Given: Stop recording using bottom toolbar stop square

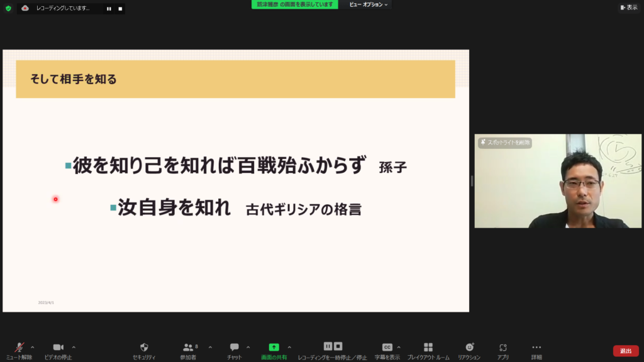Looking at the screenshot, I should click(338, 346).
